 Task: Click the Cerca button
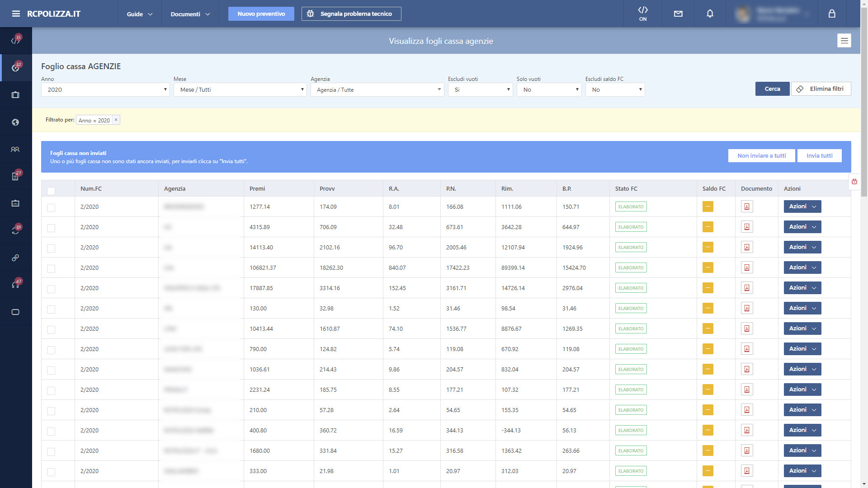tap(772, 89)
